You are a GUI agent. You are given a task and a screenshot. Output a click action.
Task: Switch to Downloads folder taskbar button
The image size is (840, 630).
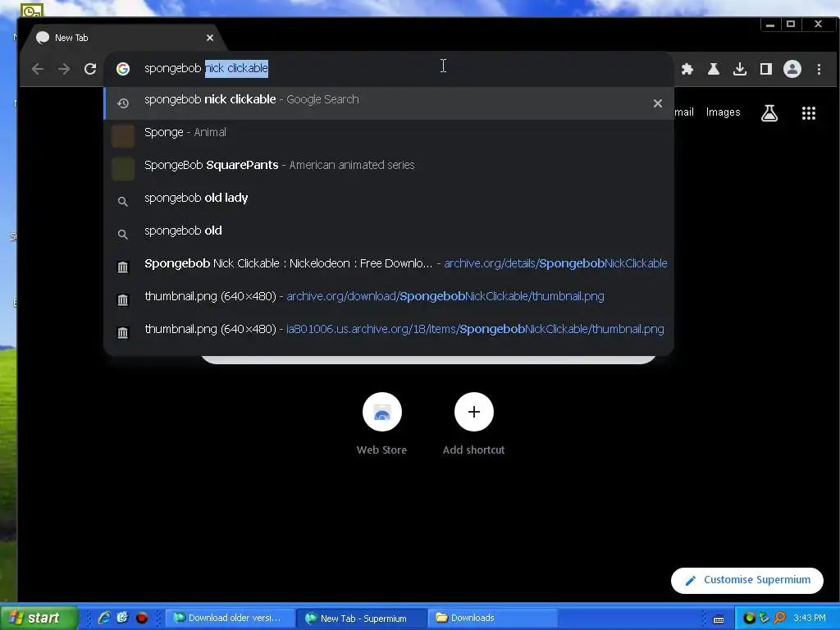(493, 618)
